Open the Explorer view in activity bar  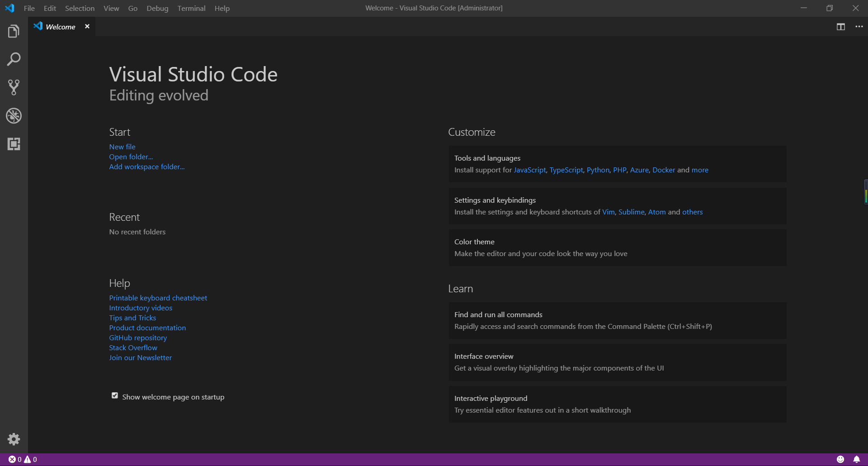tap(14, 32)
